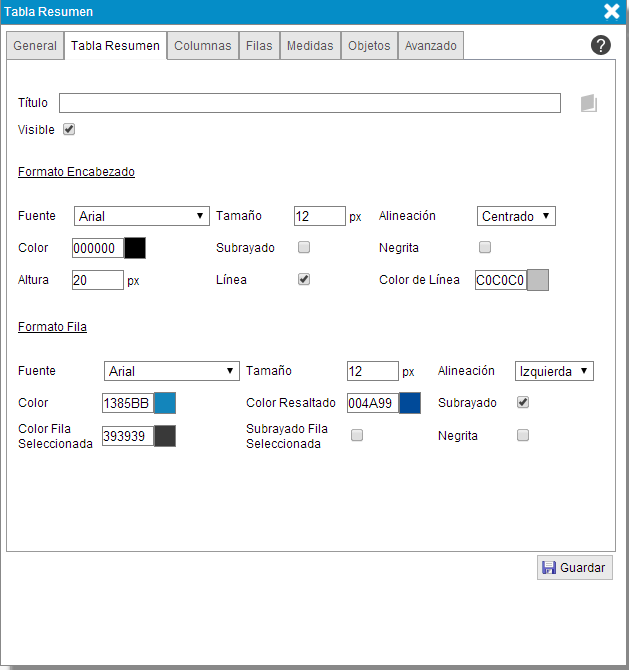Uncheck the header Línea checkbox

(x=304, y=280)
